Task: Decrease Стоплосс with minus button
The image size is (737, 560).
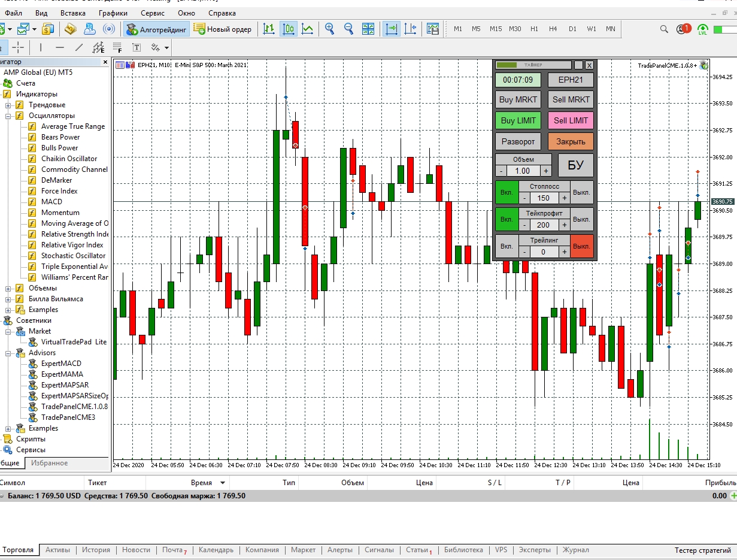Action: [x=524, y=198]
